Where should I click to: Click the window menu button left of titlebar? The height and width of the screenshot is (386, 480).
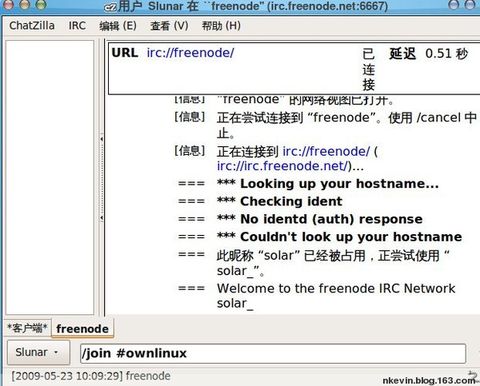[7, 5]
